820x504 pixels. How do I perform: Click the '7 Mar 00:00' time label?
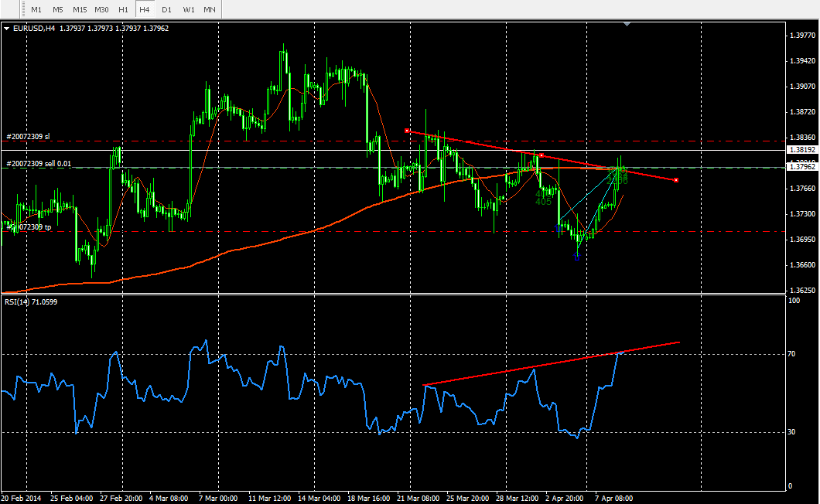click(x=218, y=499)
